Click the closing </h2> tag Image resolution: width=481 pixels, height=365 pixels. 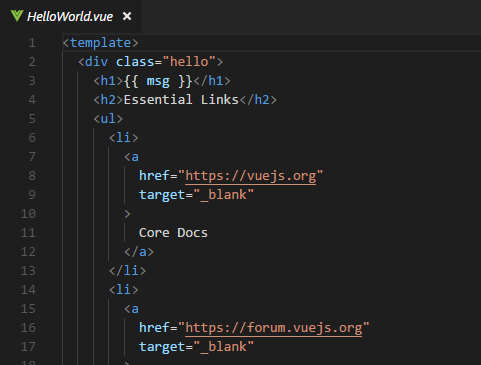pos(258,100)
